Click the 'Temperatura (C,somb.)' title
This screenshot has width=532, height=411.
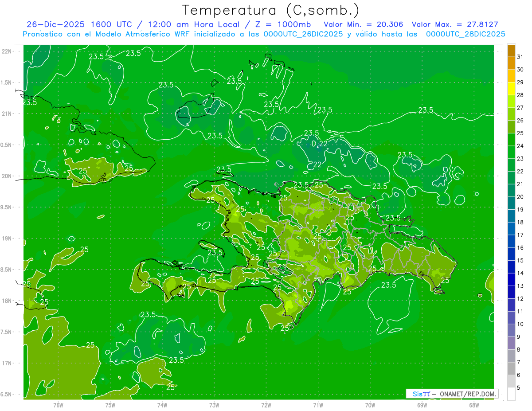[270, 10]
